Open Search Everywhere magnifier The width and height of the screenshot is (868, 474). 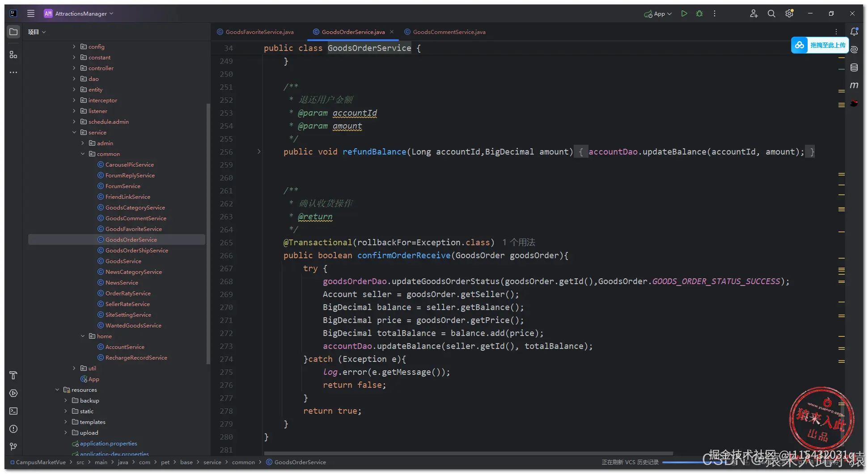pyautogui.click(x=771, y=13)
